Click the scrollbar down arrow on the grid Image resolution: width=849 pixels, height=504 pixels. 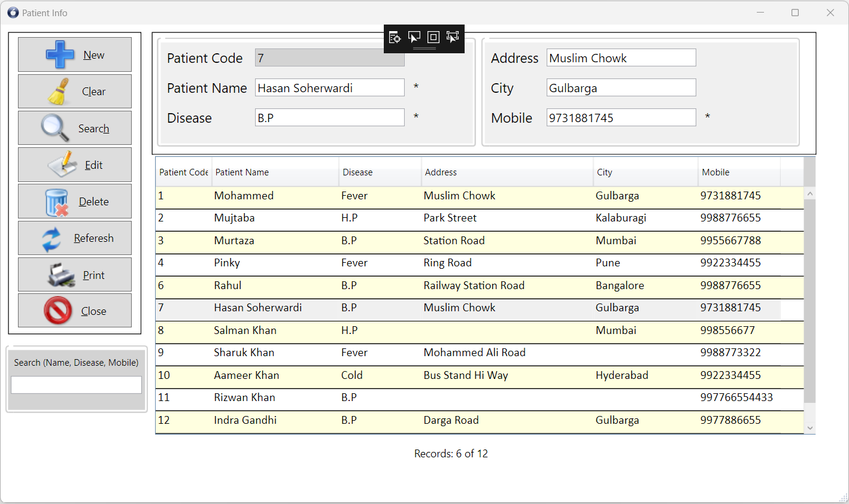[x=810, y=428]
